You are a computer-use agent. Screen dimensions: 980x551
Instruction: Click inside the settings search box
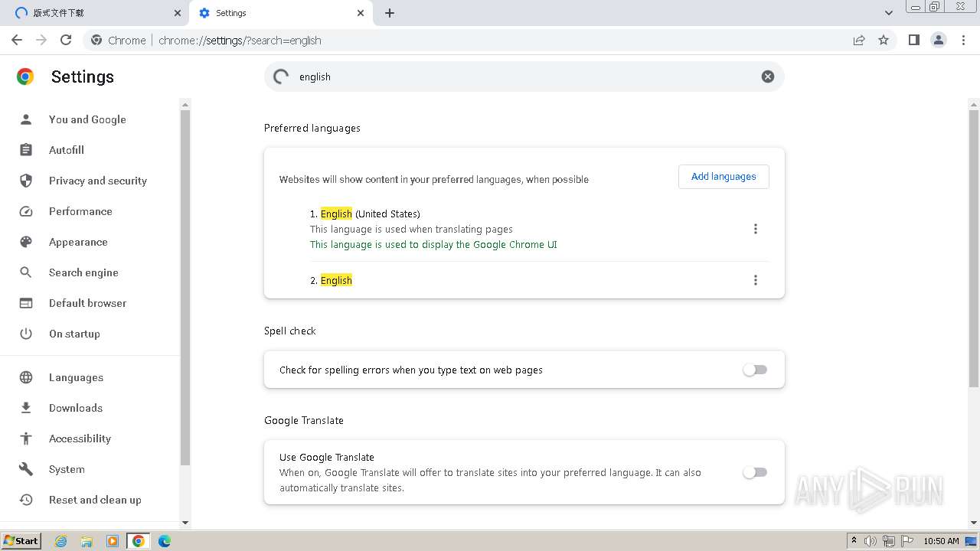tap(521, 77)
